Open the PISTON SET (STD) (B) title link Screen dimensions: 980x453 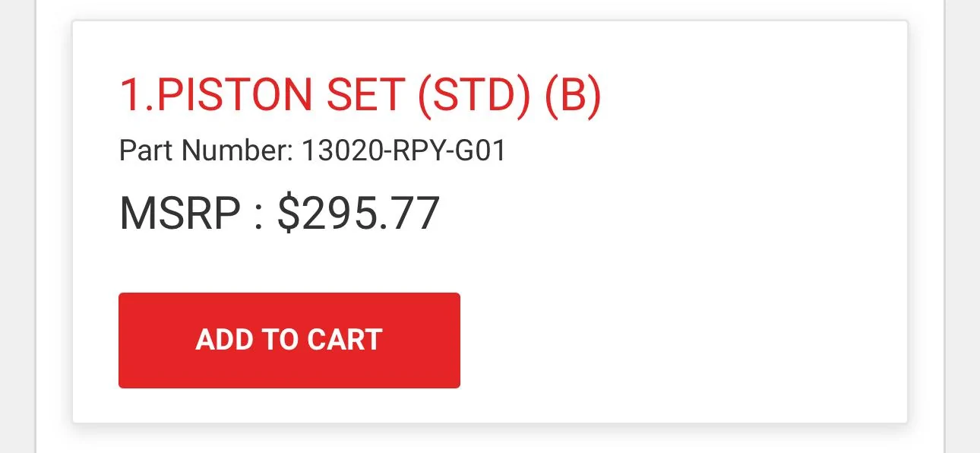[360, 97]
